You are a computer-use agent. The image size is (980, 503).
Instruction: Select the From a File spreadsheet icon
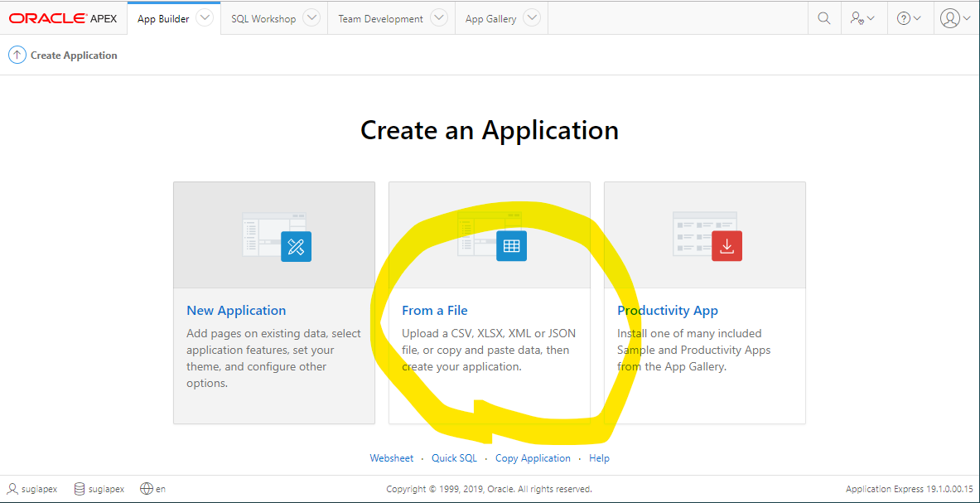tap(511, 246)
